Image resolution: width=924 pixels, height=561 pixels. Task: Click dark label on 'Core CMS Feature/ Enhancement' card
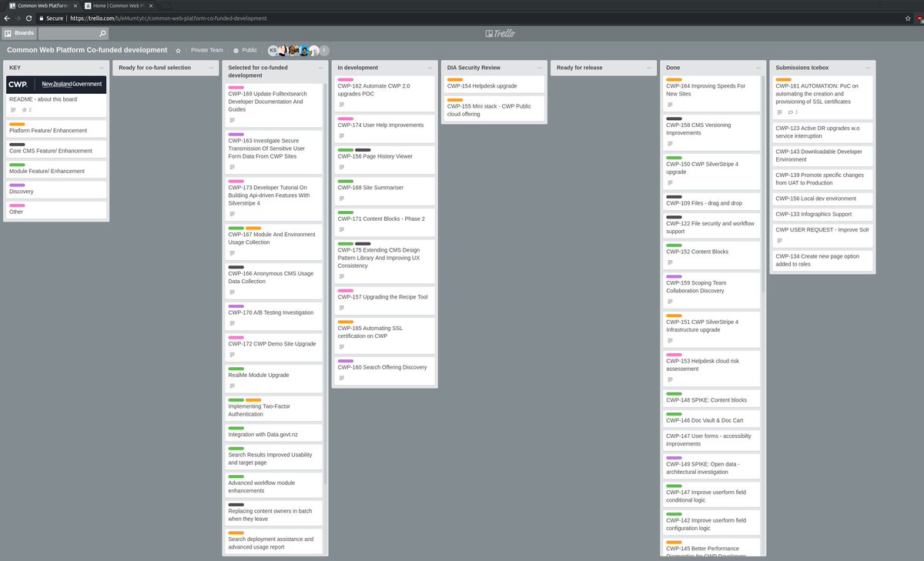coord(17,145)
